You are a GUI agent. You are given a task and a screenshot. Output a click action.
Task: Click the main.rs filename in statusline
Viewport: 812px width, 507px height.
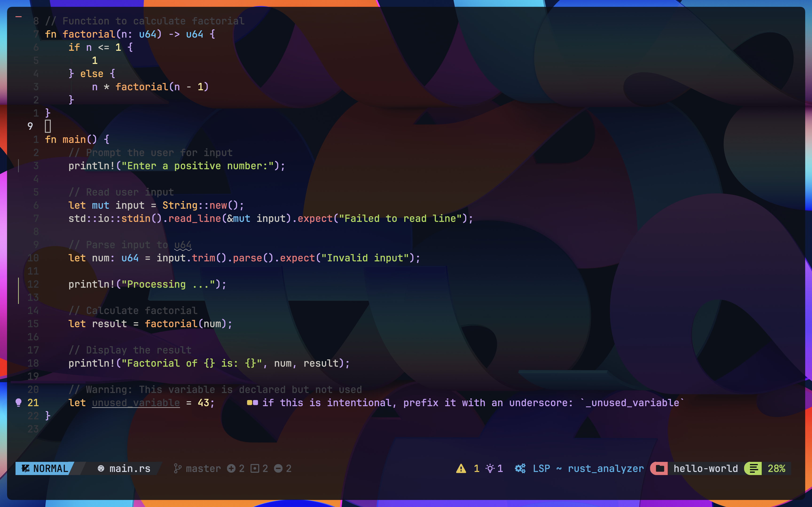click(130, 468)
